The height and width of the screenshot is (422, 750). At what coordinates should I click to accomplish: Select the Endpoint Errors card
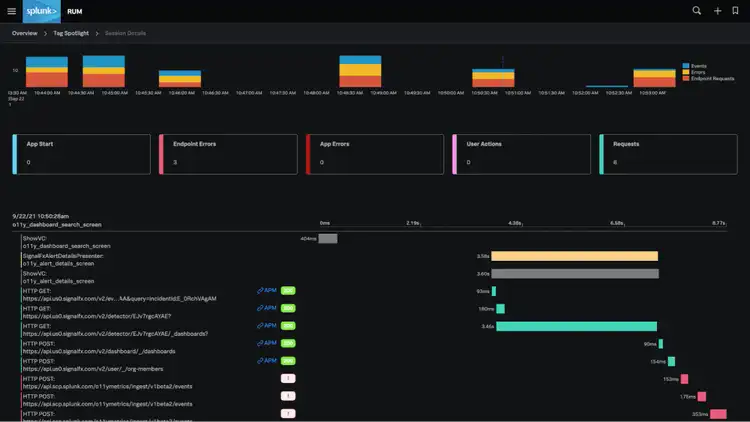(228, 155)
